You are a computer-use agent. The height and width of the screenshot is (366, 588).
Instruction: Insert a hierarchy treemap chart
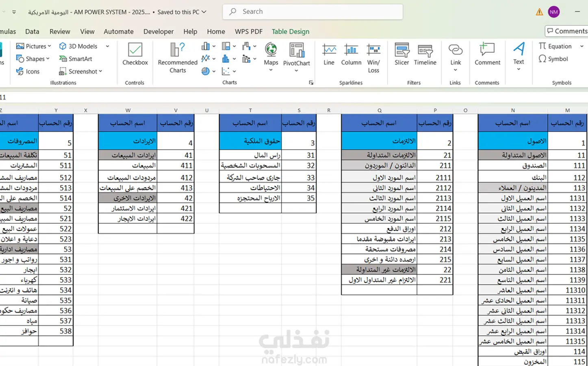226,46
